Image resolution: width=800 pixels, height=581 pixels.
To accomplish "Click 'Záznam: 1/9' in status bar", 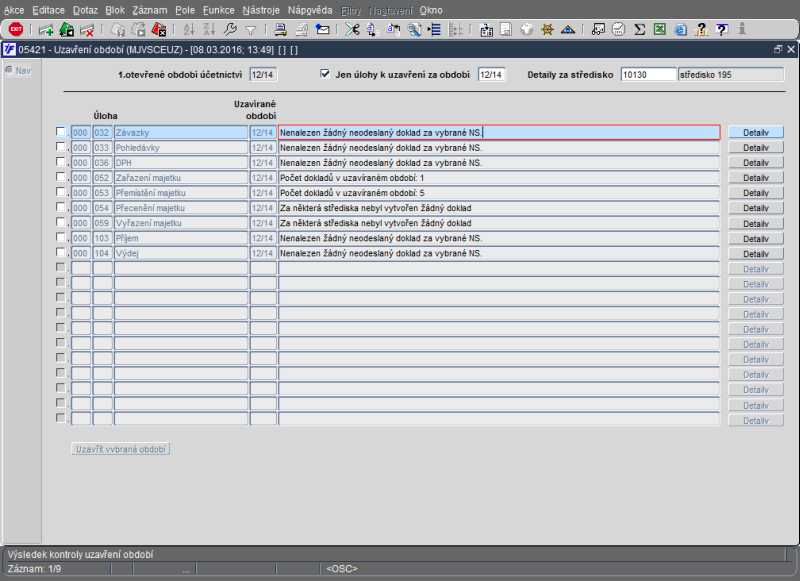I will point(35,568).
